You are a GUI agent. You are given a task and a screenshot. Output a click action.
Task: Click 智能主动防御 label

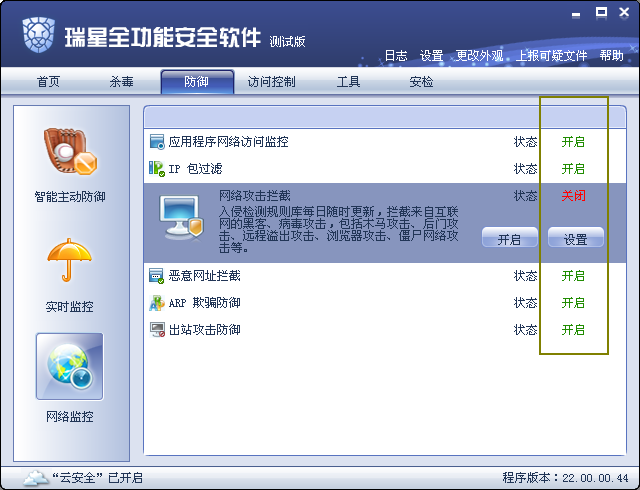70,197
